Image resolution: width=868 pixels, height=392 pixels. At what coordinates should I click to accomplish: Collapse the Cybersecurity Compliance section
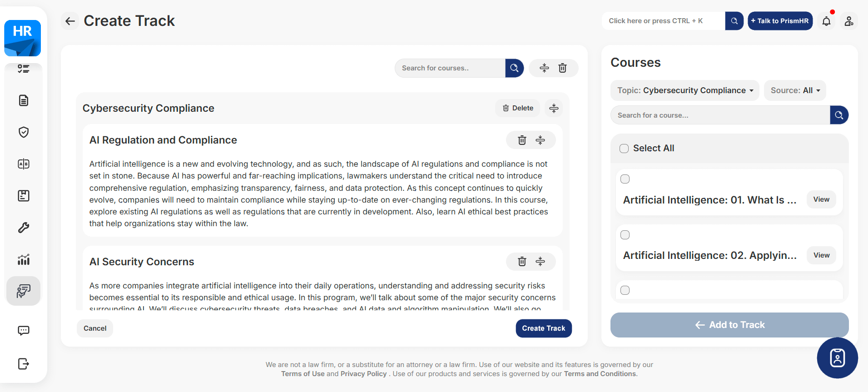click(x=554, y=108)
